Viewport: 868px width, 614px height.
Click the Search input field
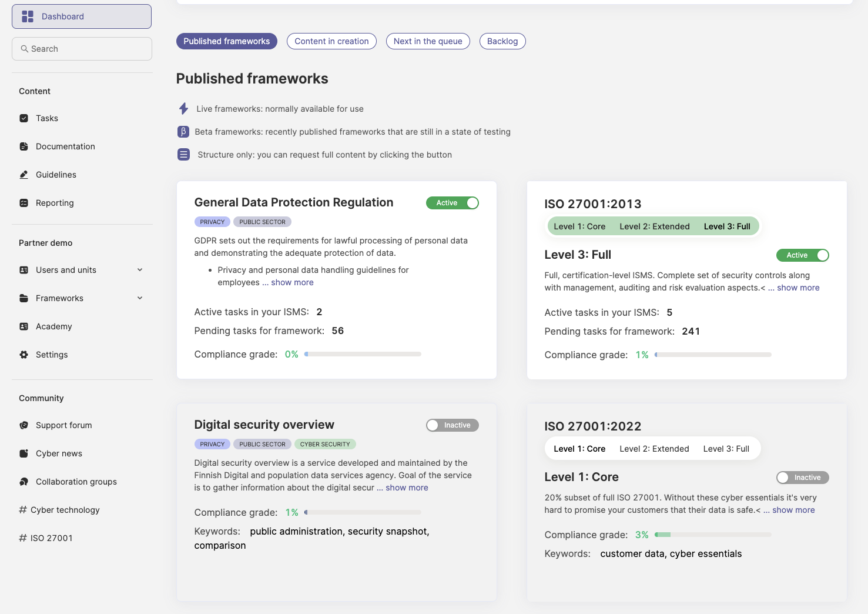[x=82, y=49]
